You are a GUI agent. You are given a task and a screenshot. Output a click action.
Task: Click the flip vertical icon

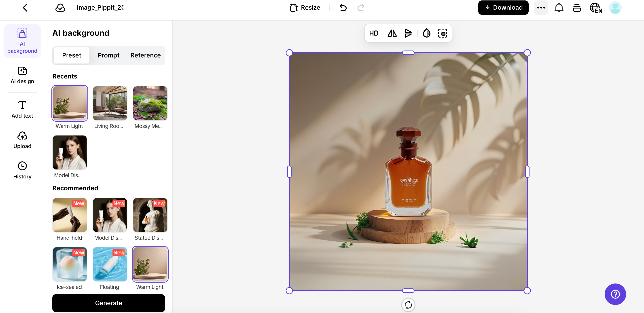coord(408,33)
